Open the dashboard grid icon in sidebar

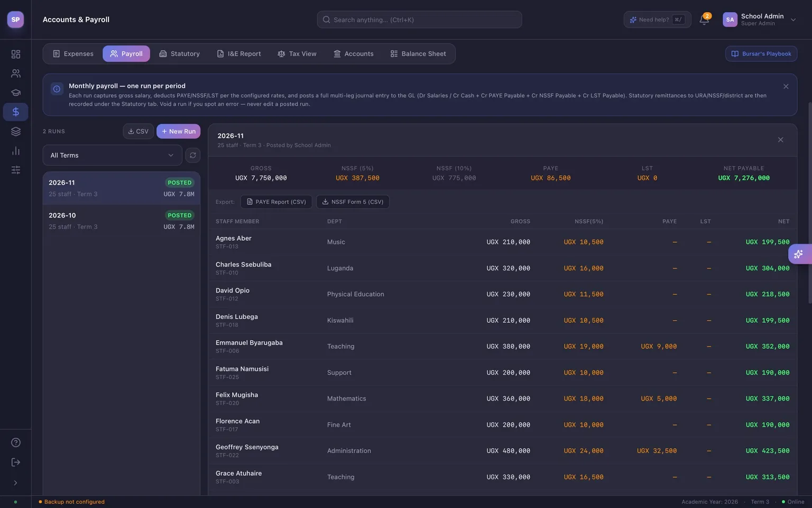[x=16, y=54]
